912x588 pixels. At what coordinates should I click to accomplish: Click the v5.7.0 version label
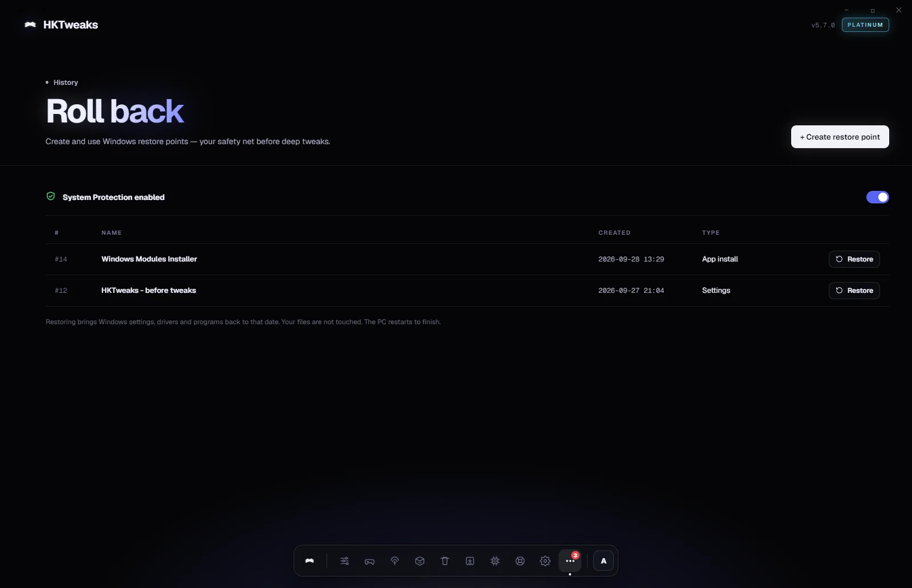[823, 25]
